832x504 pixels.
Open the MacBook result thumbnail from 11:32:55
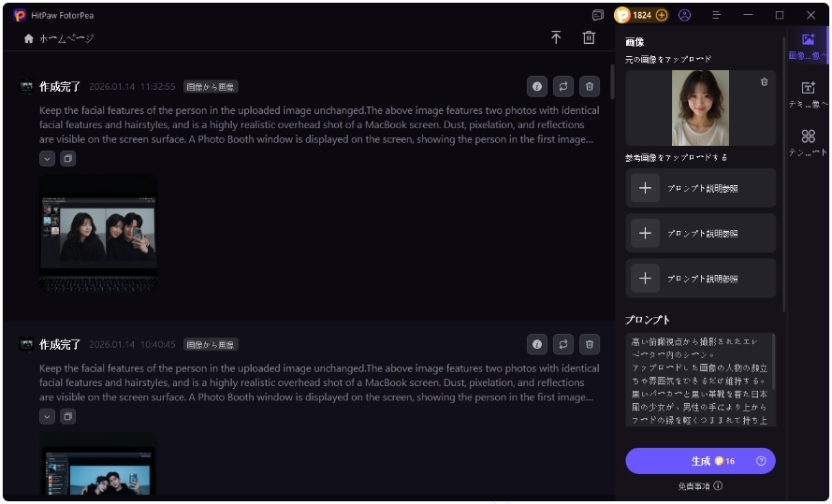(98, 233)
